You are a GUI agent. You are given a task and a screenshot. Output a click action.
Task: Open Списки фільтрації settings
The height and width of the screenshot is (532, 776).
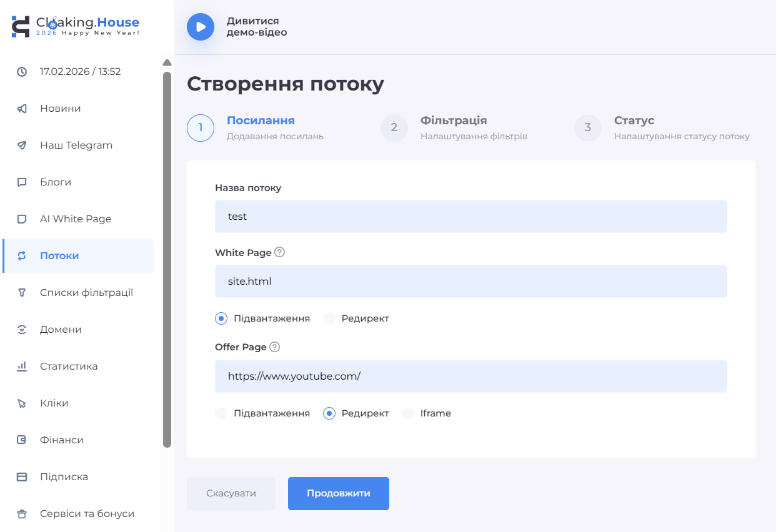tap(87, 292)
